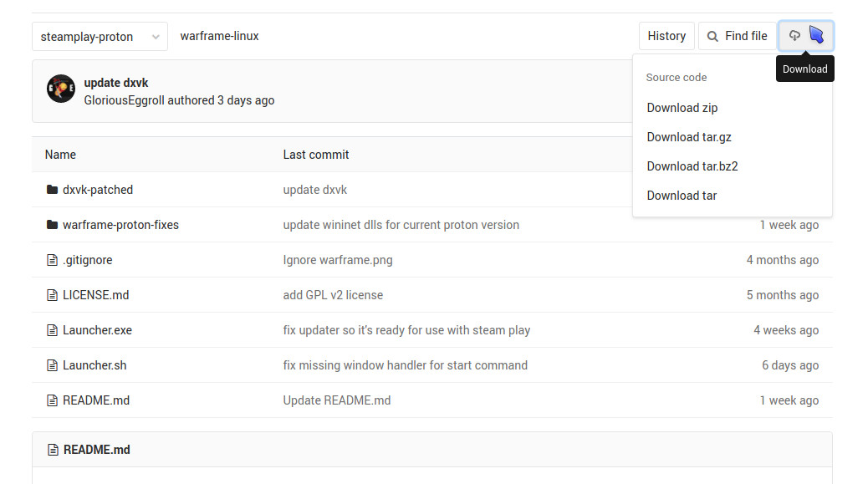Viewport: 868px width, 484px height.
Task: Open README.md in the file list
Action: tap(96, 400)
